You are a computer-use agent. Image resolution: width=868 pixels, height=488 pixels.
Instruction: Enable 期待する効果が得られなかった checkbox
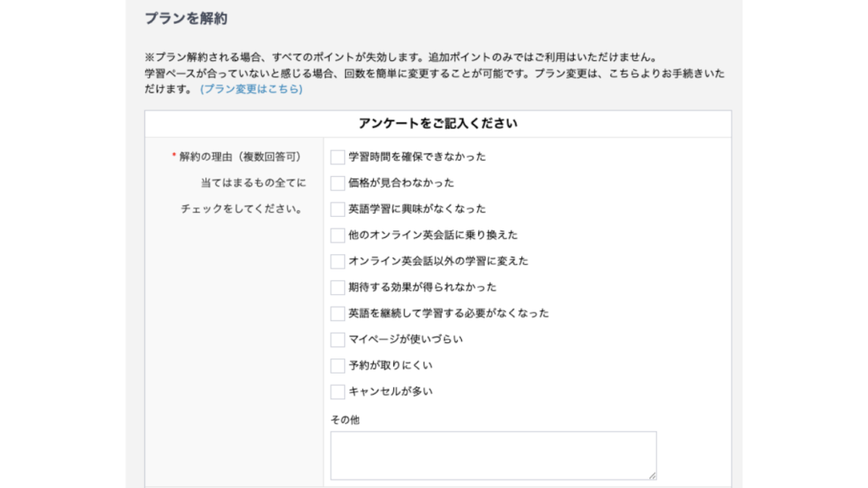click(x=337, y=287)
